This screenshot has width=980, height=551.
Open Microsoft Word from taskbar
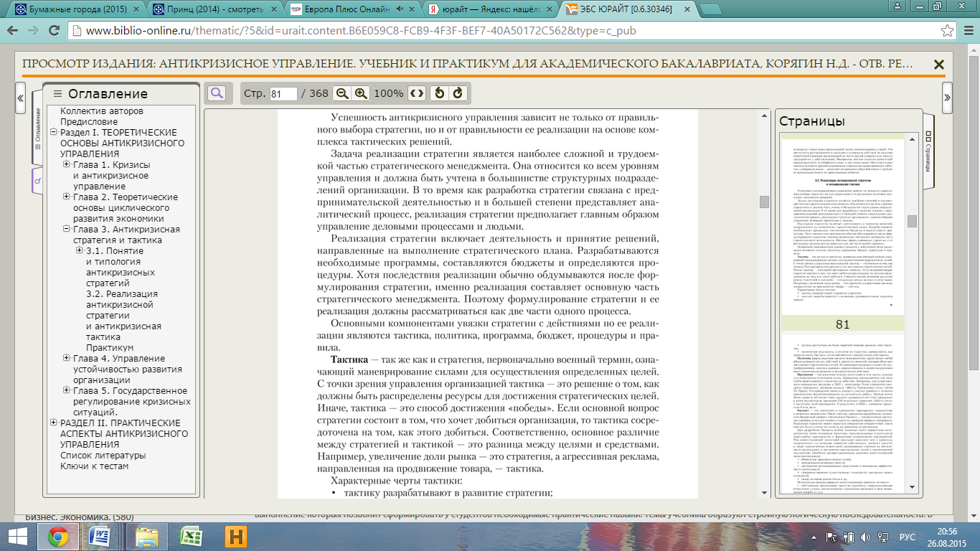click(100, 537)
